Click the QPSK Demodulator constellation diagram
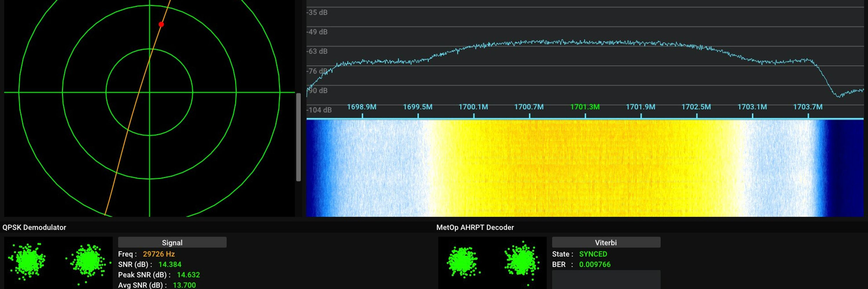The width and height of the screenshot is (868, 289). coord(58,263)
